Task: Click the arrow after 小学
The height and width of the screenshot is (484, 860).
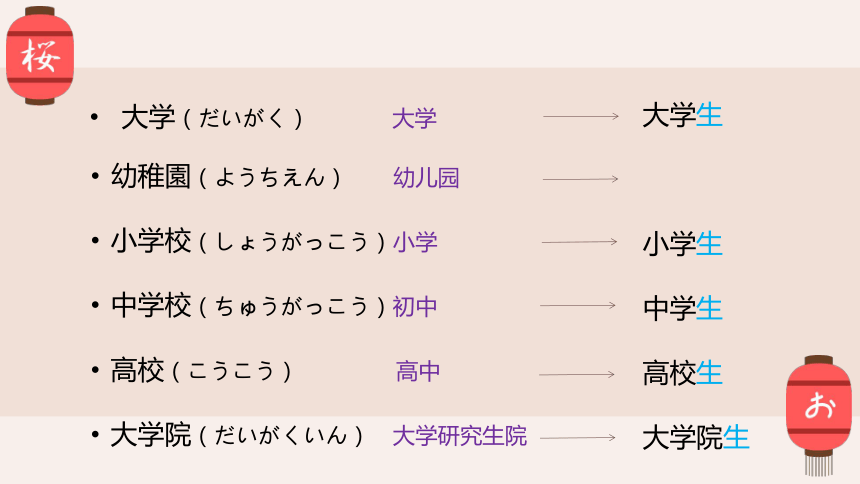Action: [x=579, y=242]
